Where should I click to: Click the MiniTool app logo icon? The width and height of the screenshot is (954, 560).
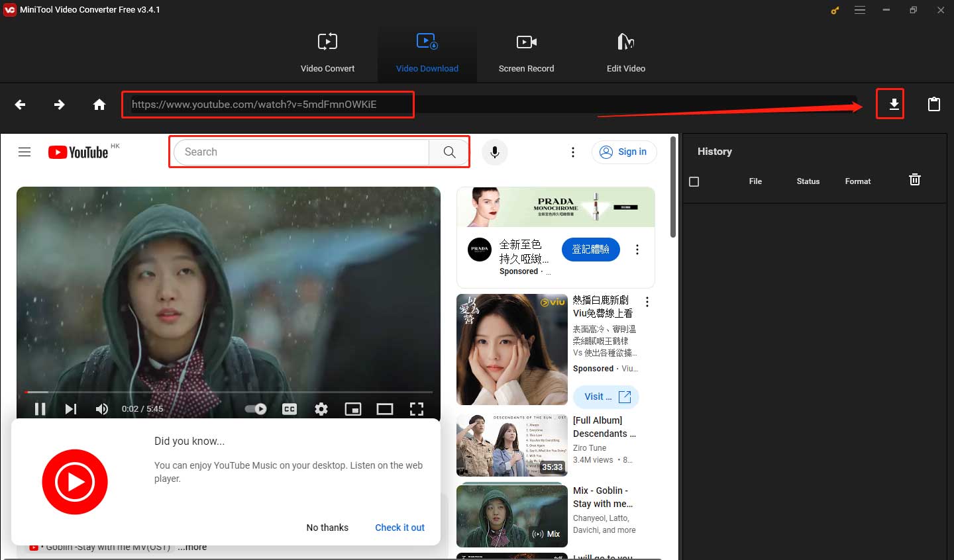(9, 10)
